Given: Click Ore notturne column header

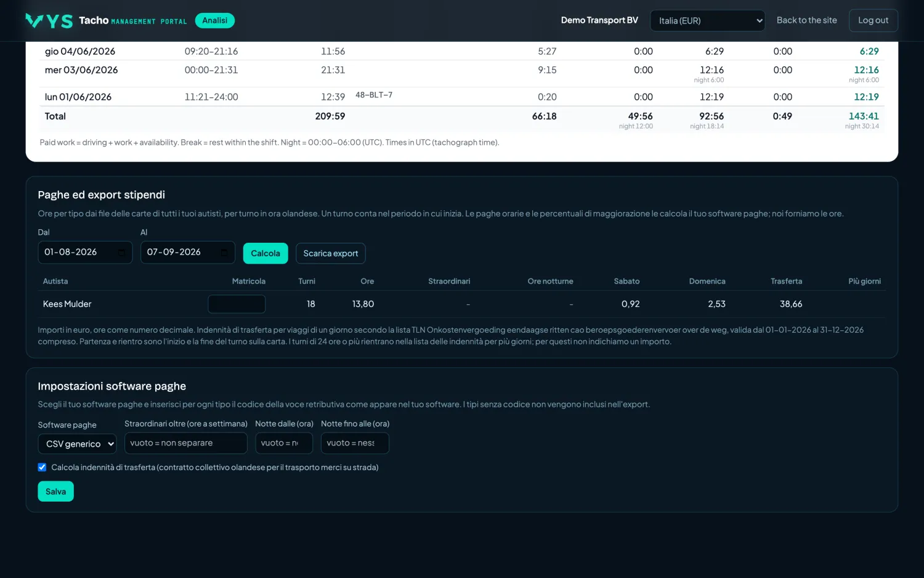Looking at the screenshot, I should click(550, 281).
